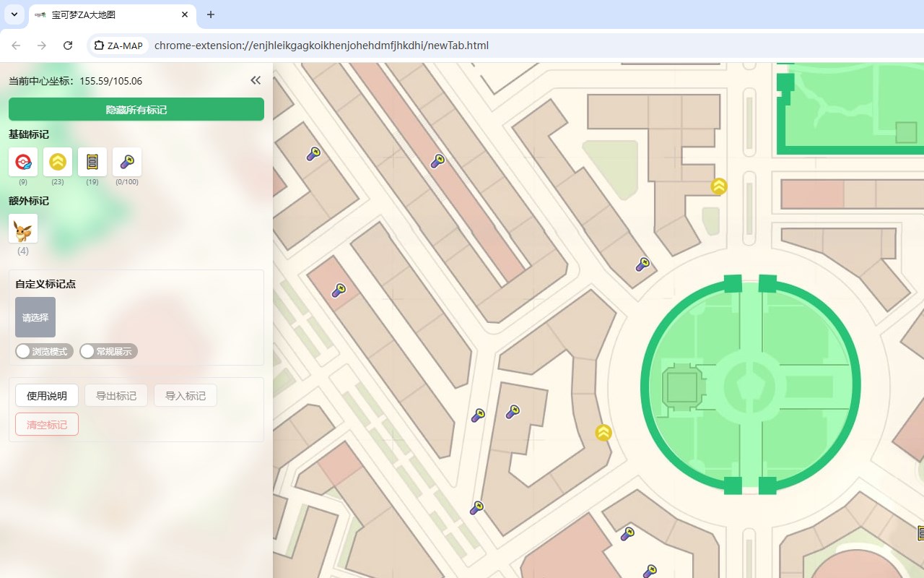Toggle the Poké Ball marker category

point(23,162)
